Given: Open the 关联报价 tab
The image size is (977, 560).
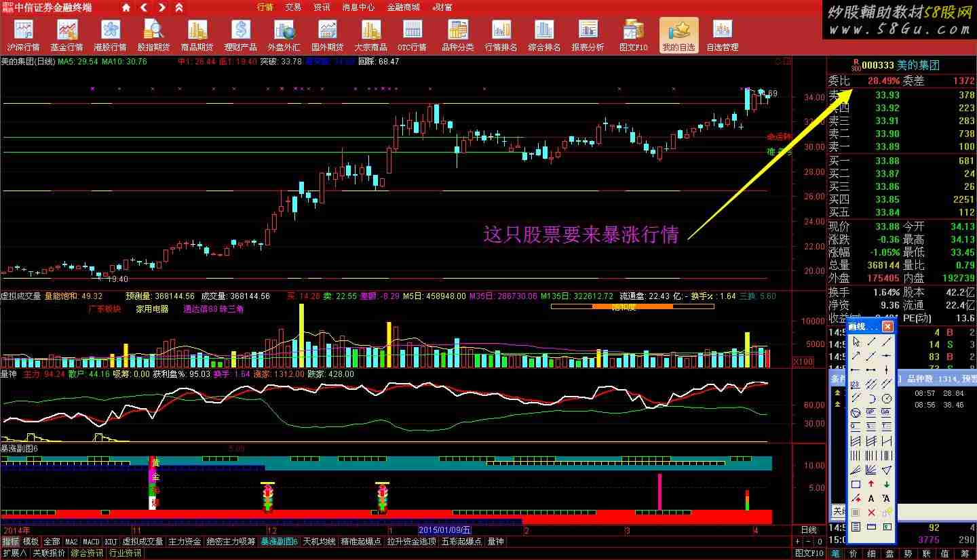Looking at the screenshot, I should click(49, 553).
